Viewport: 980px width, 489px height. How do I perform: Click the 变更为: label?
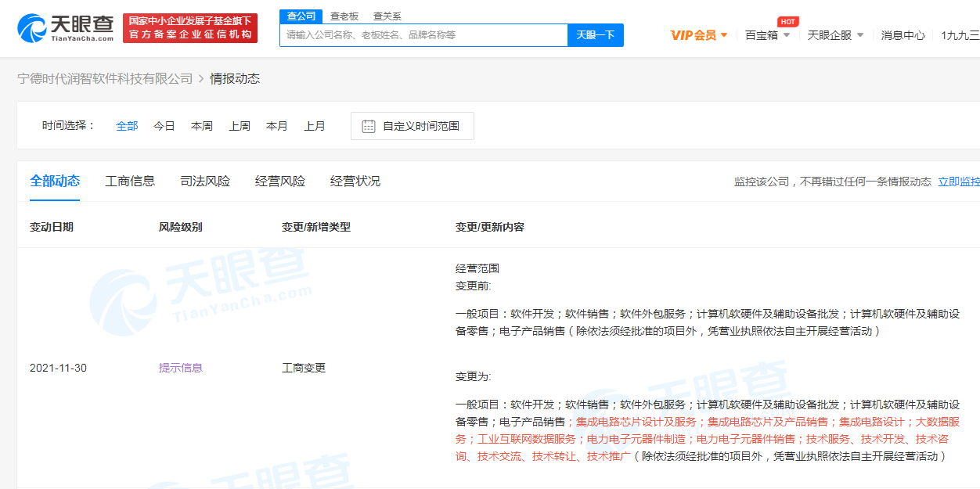tap(474, 376)
